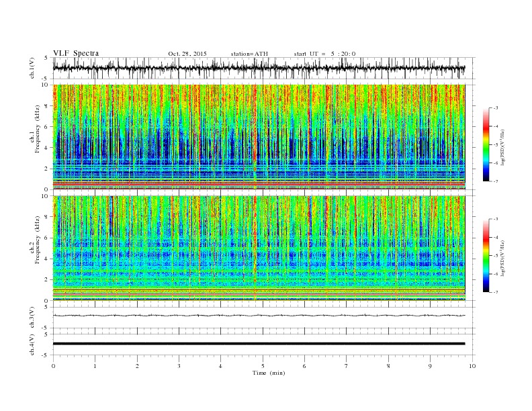
Task: Click the upper color scale bar for ch.1
Action: click(486, 144)
